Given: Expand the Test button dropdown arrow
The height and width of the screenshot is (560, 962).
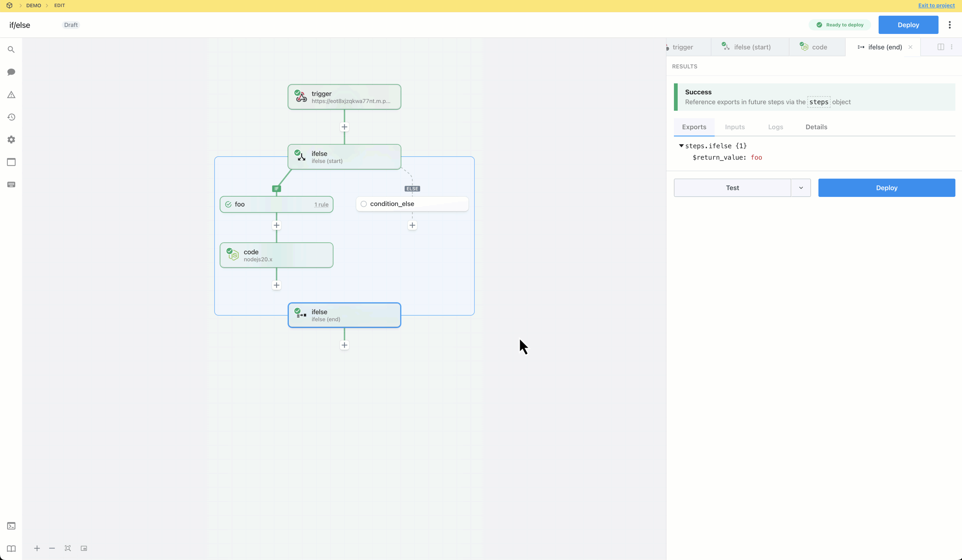Looking at the screenshot, I should pos(801,188).
